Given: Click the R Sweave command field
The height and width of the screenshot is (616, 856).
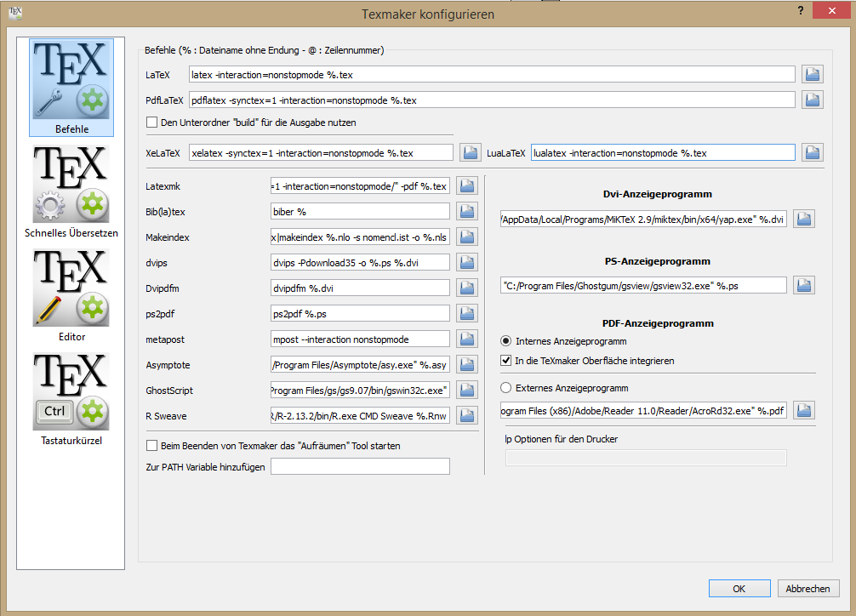Looking at the screenshot, I should (x=360, y=415).
